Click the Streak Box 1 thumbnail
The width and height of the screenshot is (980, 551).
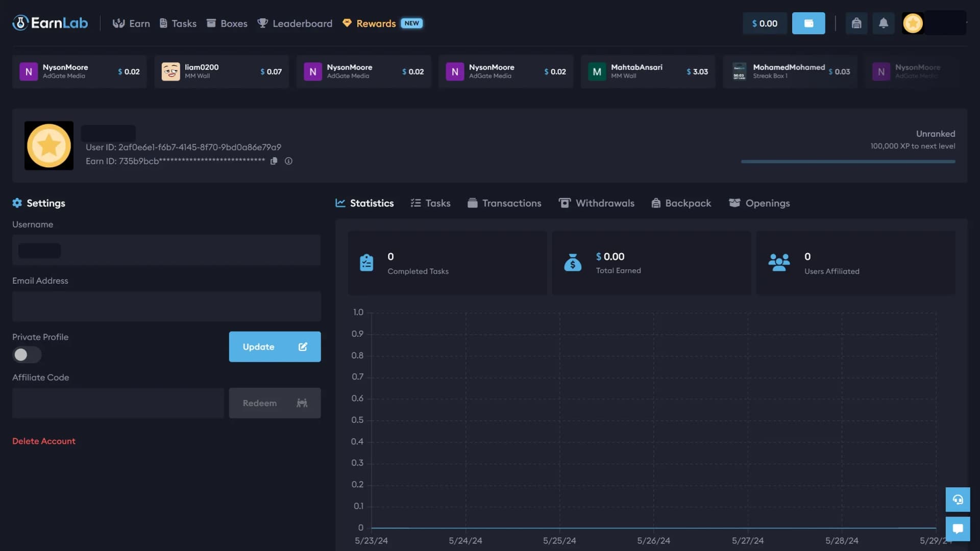pos(739,71)
